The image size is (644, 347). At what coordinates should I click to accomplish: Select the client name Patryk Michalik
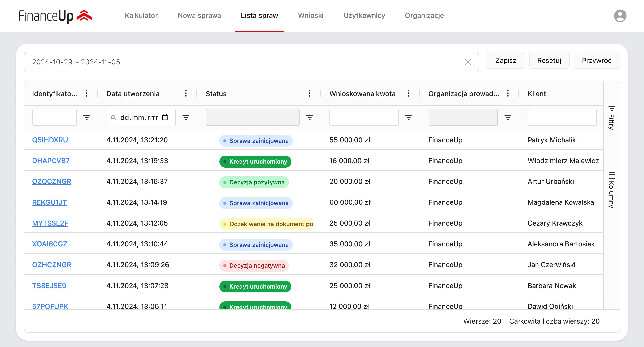point(552,140)
